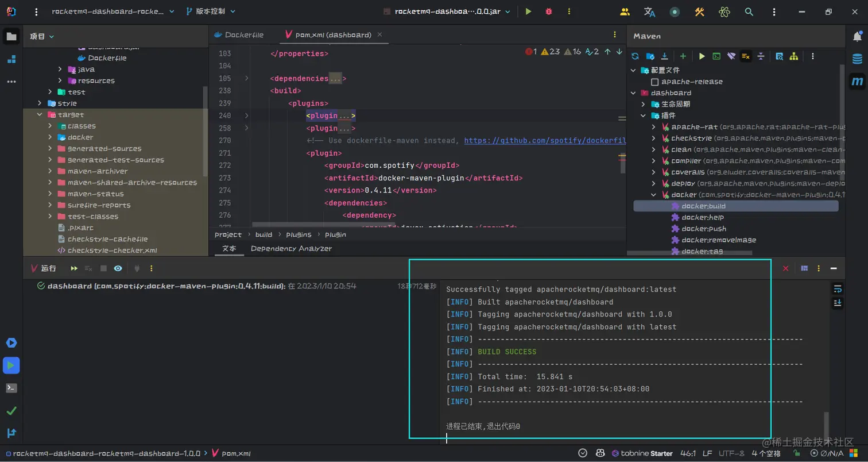
Task: Tick the apache-release profile checkbox
Action: [655, 82]
